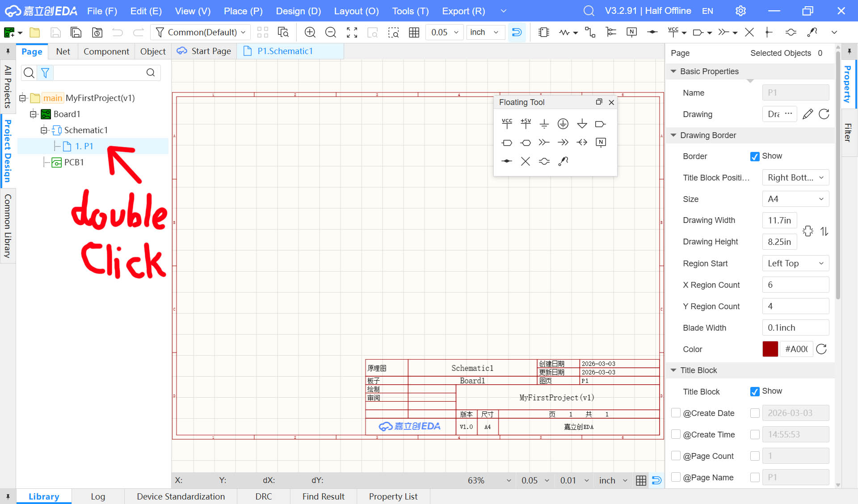
Task: Collapse the Drawing Border section
Action: coord(673,135)
